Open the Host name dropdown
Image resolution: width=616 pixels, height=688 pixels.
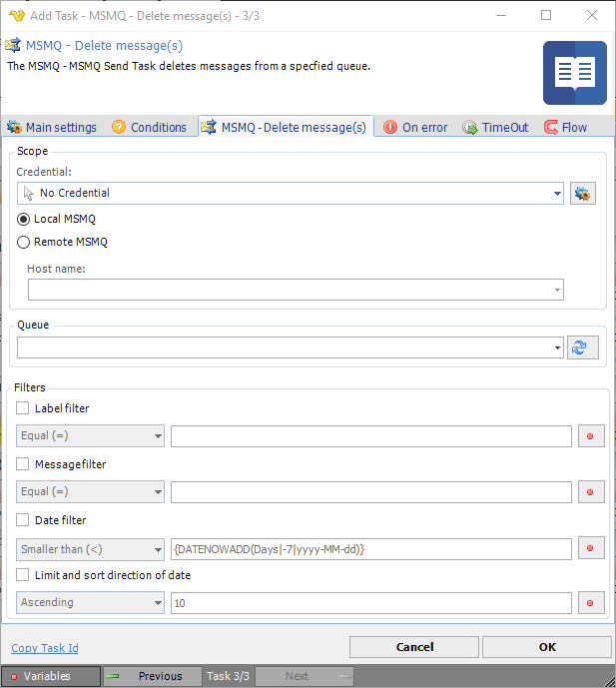(x=556, y=290)
